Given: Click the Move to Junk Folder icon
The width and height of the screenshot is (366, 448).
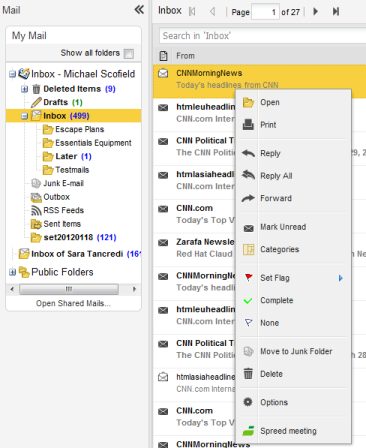Looking at the screenshot, I should (x=248, y=351).
